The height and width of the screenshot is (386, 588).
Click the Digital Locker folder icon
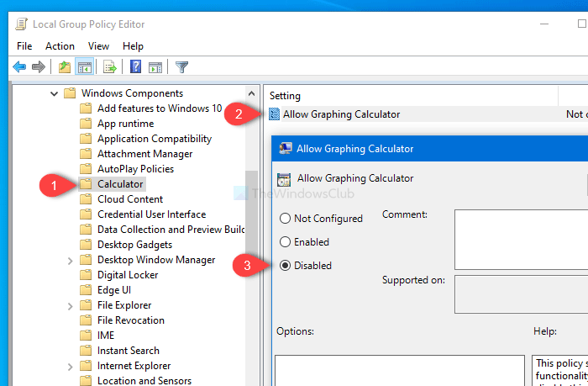pos(86,275)
